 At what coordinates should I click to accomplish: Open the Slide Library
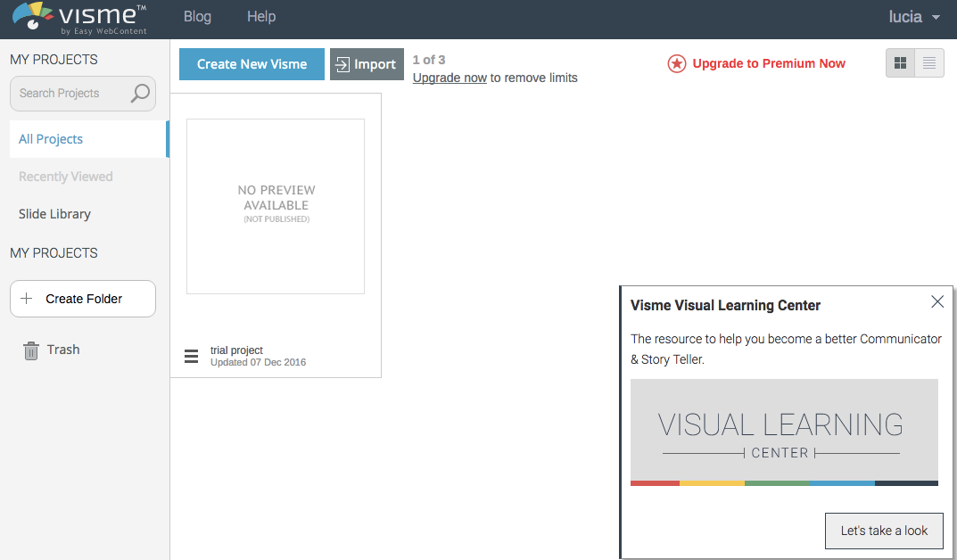[54, 214]
